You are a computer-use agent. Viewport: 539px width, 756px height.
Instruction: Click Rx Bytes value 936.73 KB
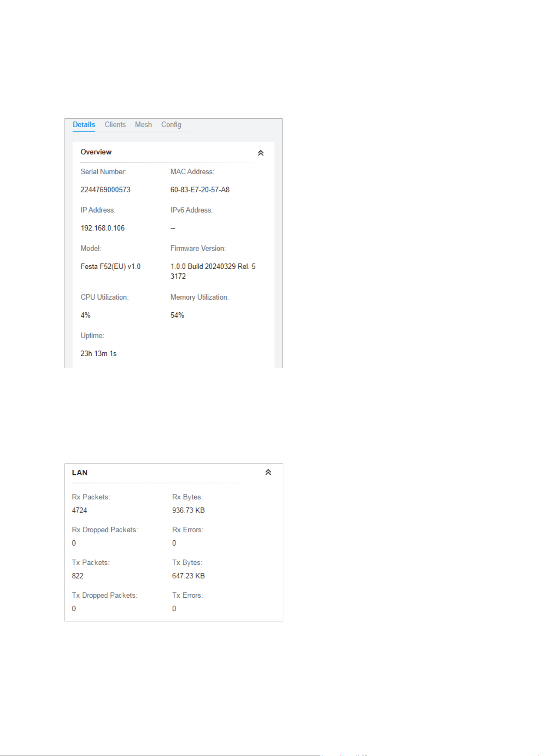188,510
